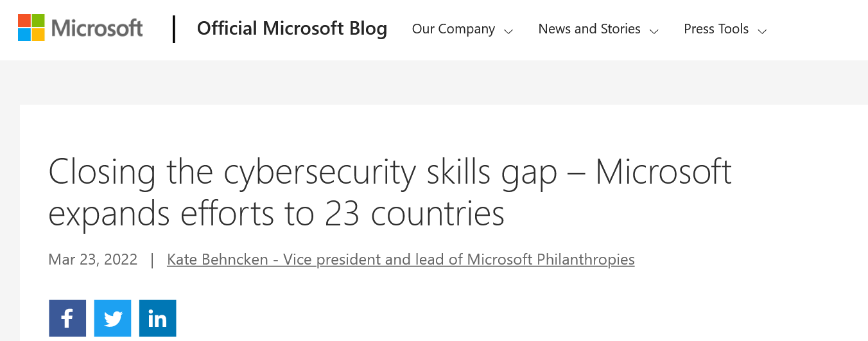Click the Mar 23, 2022 publish date
The height and width of the screenshot is (341, 868).
pos(93,259)
